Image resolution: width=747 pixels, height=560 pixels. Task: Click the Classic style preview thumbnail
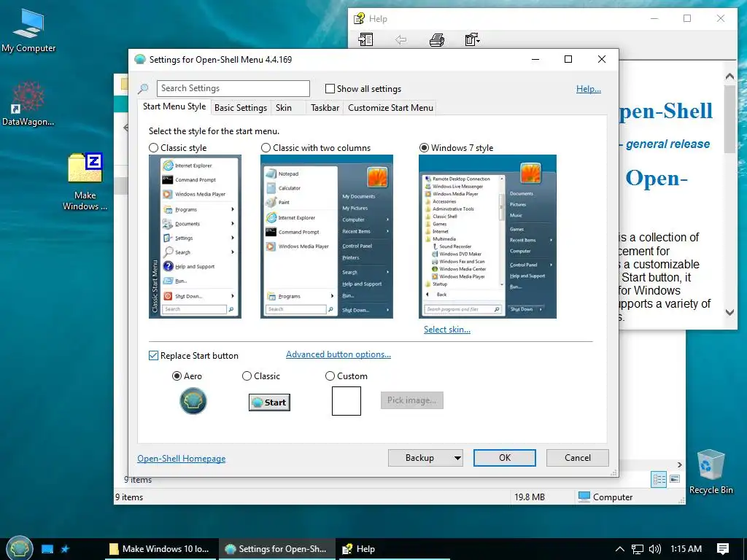pyautogui.click(x=195, y=237)
